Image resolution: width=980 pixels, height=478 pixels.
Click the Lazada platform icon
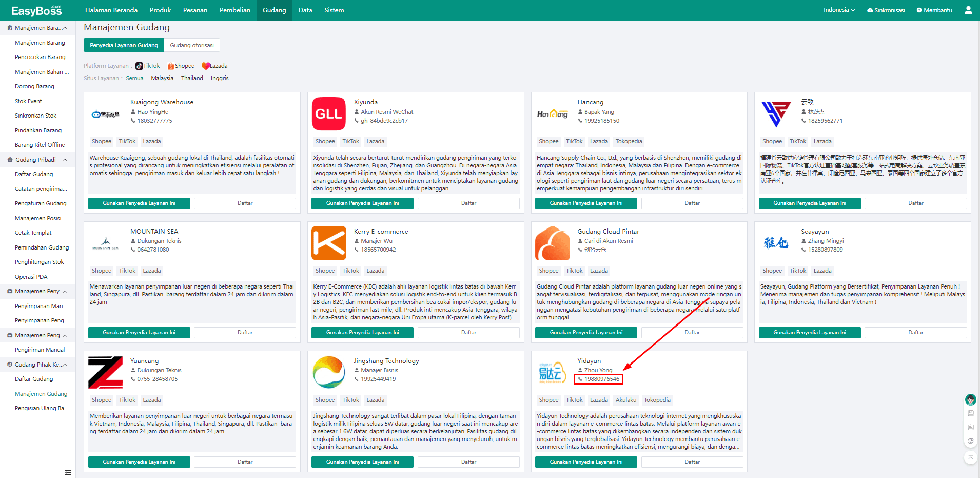pos(206,66)
